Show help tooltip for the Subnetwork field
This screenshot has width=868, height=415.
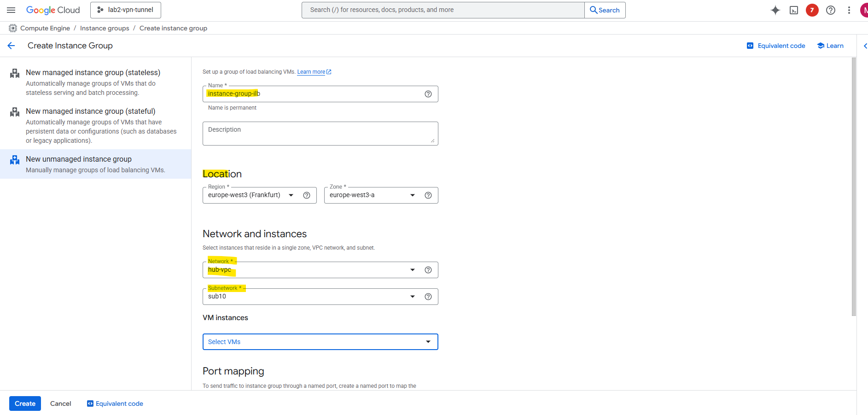pyautogui.click(x=428, y=297)
